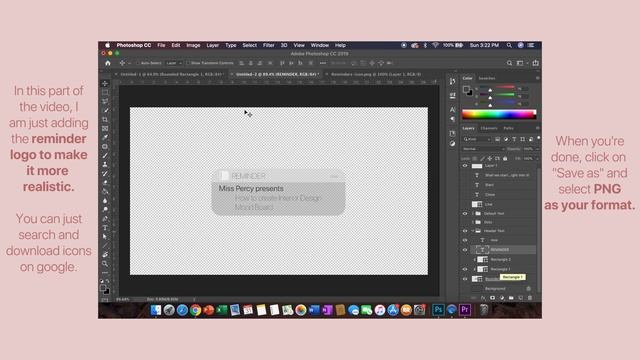Open the Filter menu
Image resolution: width=640 pixels, height=360 pixels.
click(x=269, y=45)
